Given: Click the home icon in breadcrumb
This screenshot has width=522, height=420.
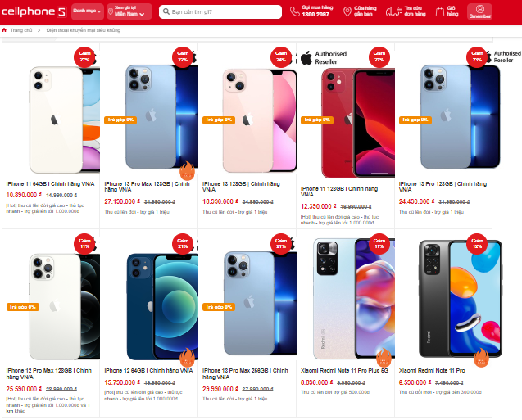Looking at the screenshot, I should (x=4, y=30).
